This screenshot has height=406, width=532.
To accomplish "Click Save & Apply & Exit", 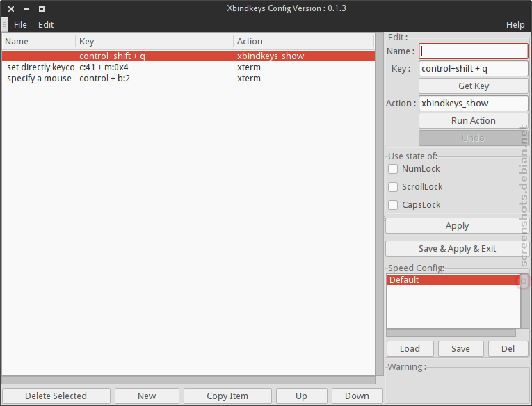I will 457,249.
